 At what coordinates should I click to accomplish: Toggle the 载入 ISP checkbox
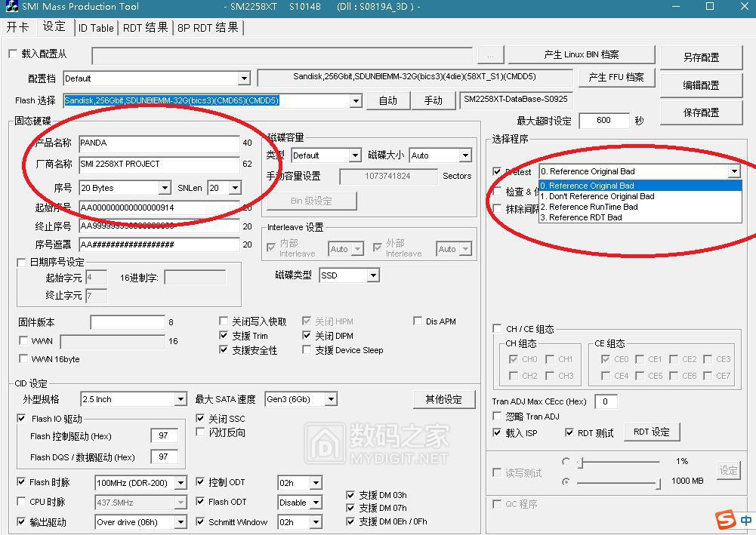(497, 432)
